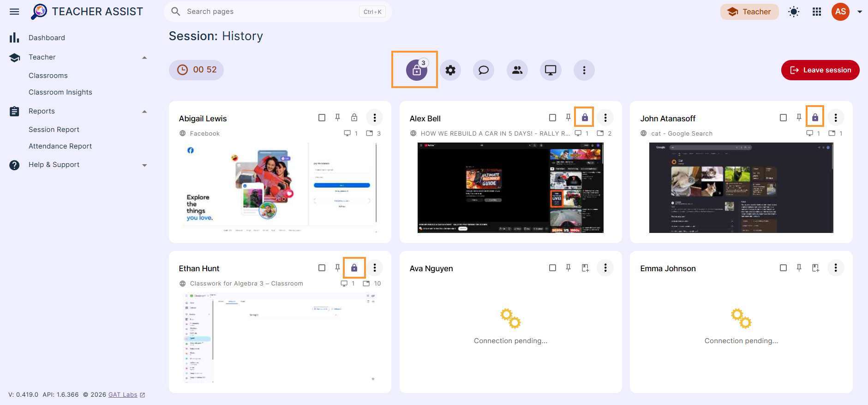Open Ava Nguyen more options menu
This screenshot has height=405, width=868.
(x=605, y=268)
